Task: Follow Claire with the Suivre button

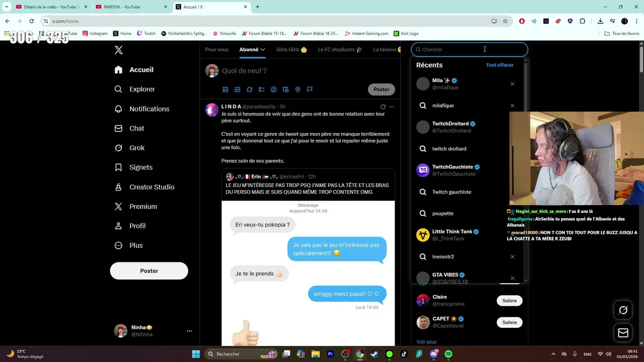Action: click(x=509, y=301)
